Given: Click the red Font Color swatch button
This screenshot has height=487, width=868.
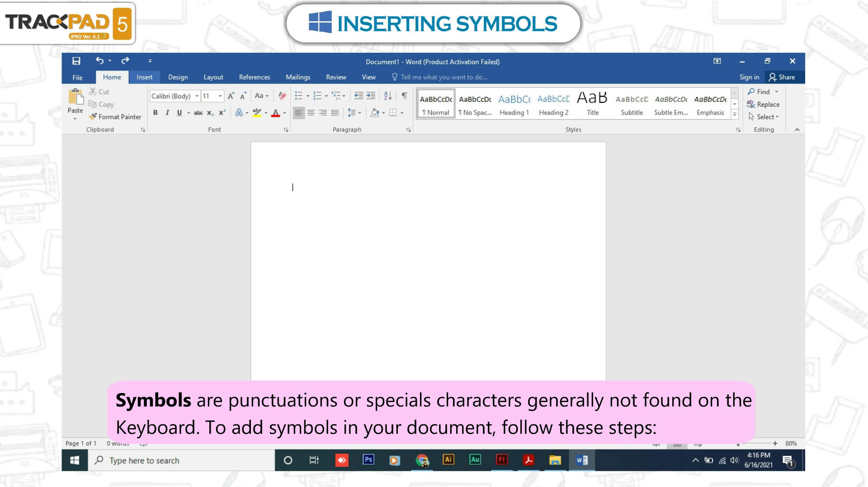Looking at the screenshot, I should [x=275, y=113].
